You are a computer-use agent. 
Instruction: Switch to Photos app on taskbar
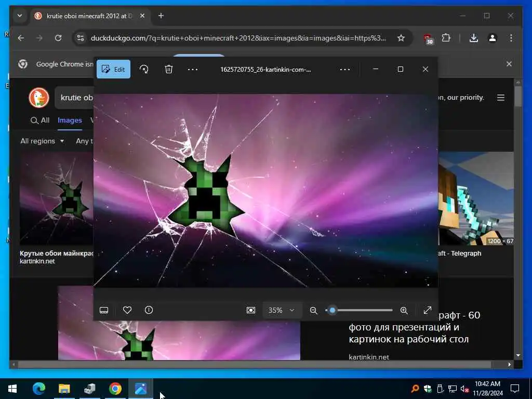pos(140,389)
